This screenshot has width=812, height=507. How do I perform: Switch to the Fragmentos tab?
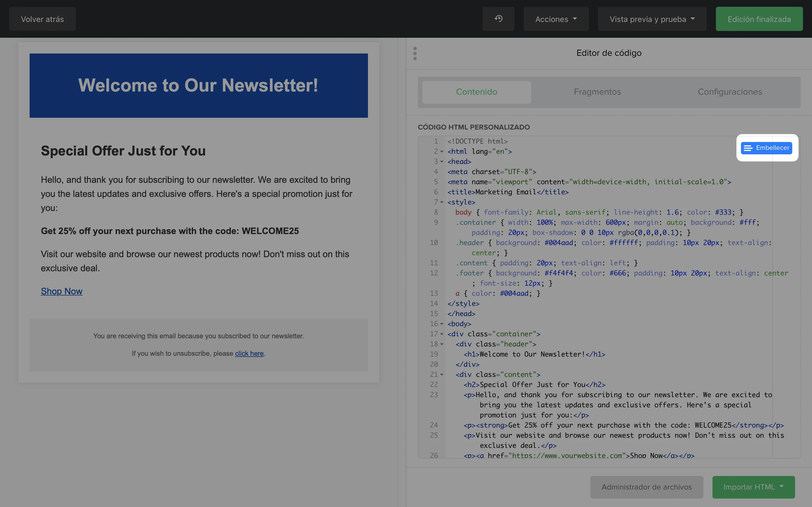point(597,92)
